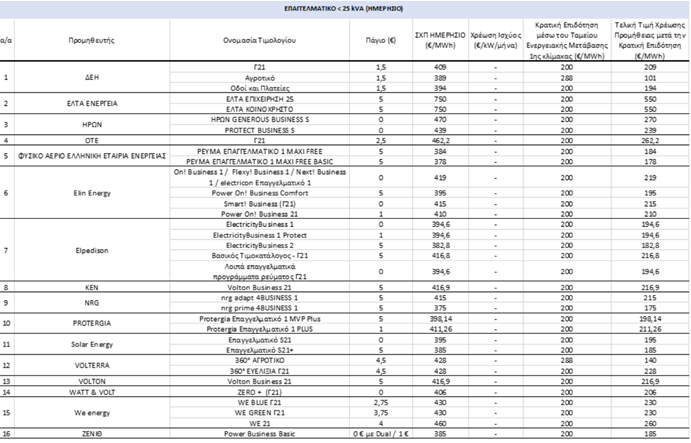
Task: Select the Χρέωση Ισχύος column header
Action: tap(496, 40)
